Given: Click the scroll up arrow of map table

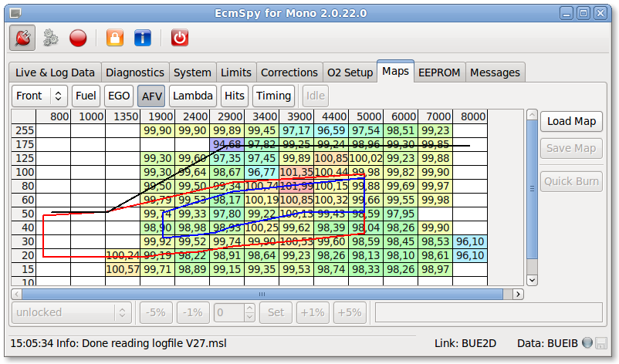Looking at the screenshot, I should pos(532,115).
